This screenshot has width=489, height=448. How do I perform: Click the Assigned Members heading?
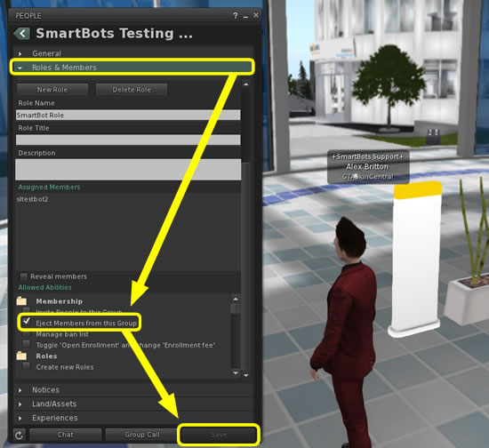49,187
